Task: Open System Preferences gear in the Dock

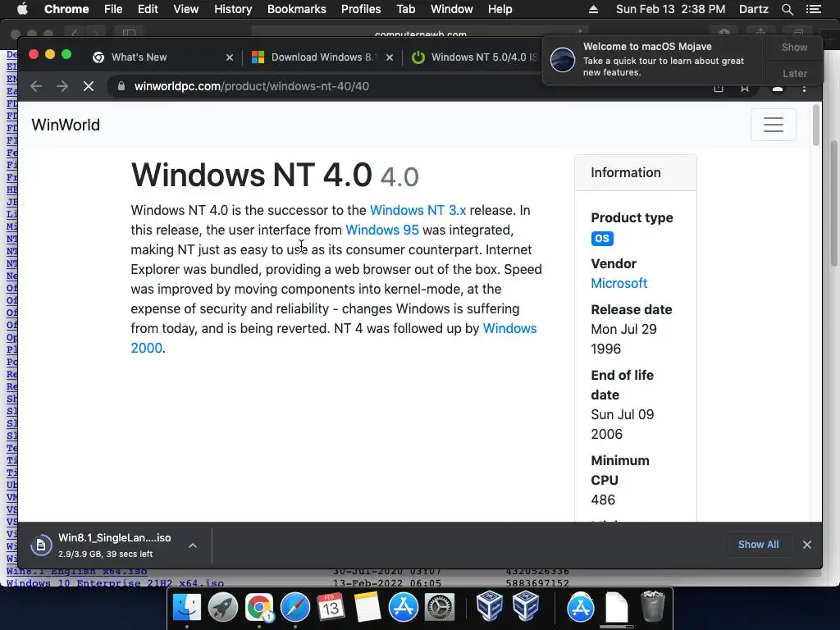Action: click(x=440, y=607)
